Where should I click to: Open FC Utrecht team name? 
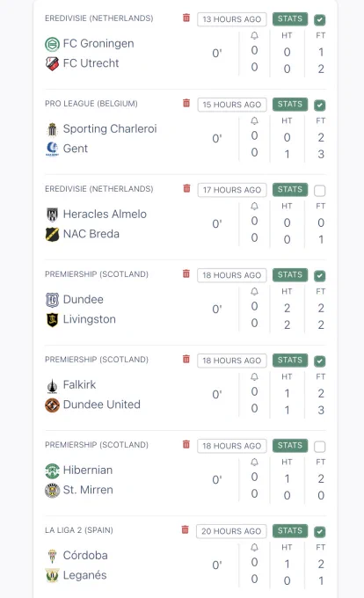click(x=91, y=63)
